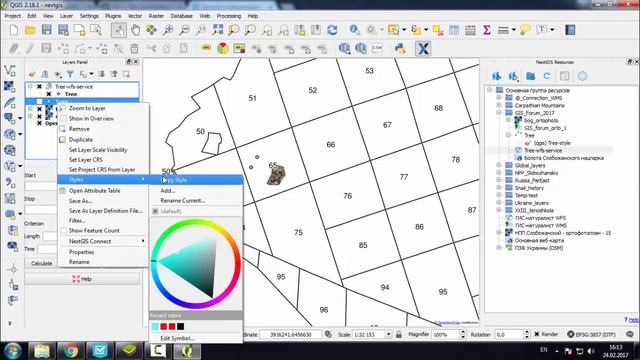Click the Zoom Full extent icon
640x360 pixels.
[218, 30]
